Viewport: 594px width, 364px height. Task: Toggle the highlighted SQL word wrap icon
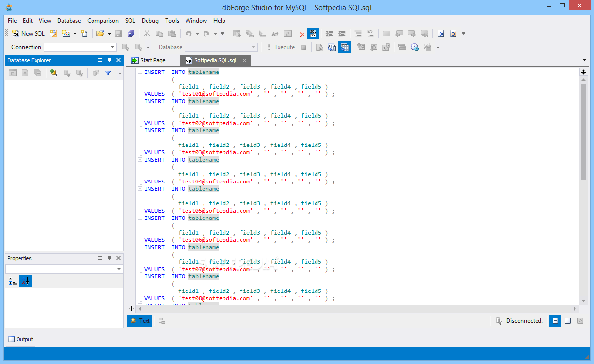click(x=313, y=34)
